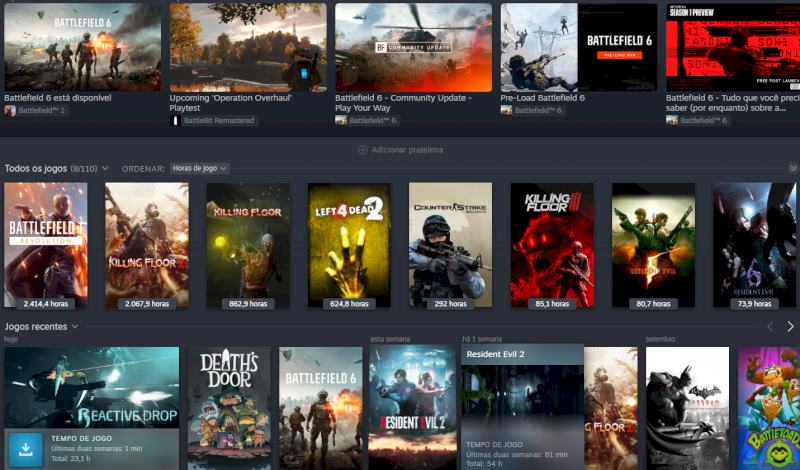Open the Operation Overhaul playtest thumbnail
800x470 pixels.
click(248, 47)
